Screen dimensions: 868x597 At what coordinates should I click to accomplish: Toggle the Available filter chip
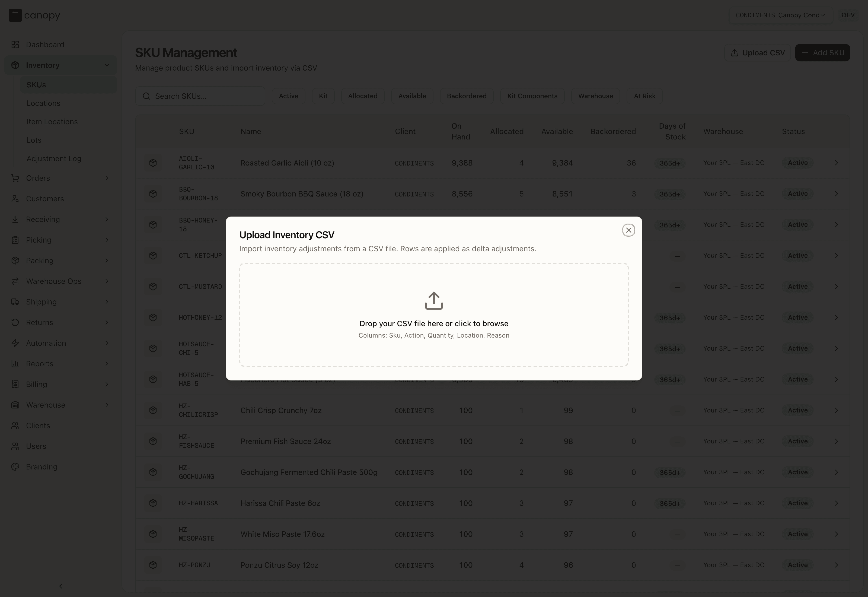click(x=412, y=96)
